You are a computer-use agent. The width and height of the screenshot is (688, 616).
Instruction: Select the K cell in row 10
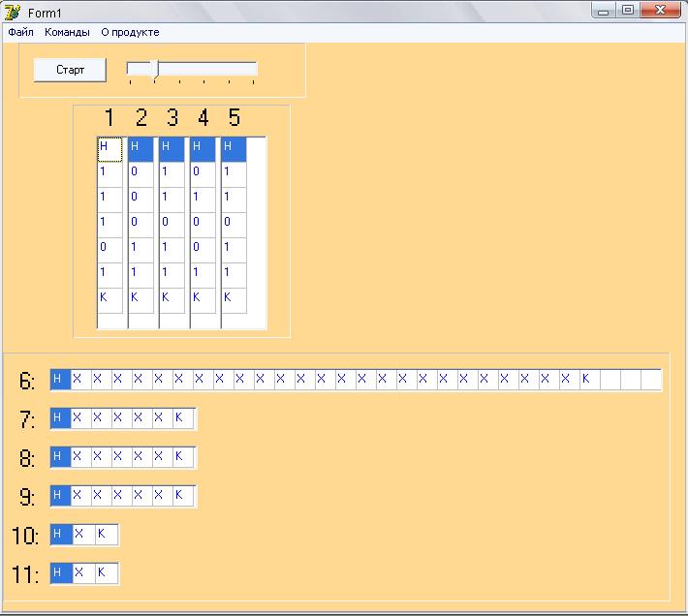click(x=107, y=535)
